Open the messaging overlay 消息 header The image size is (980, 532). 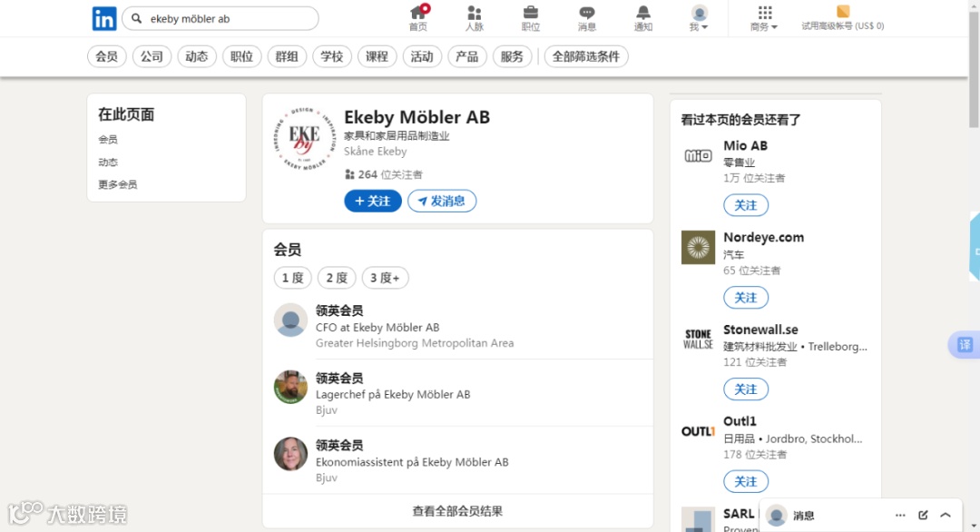point(804,516)
